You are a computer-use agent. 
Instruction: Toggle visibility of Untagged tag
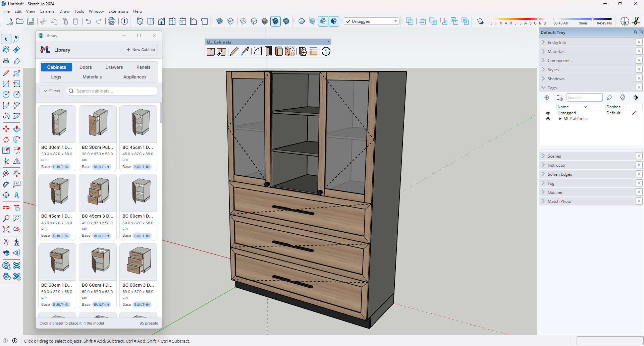[x=548, y=113]
